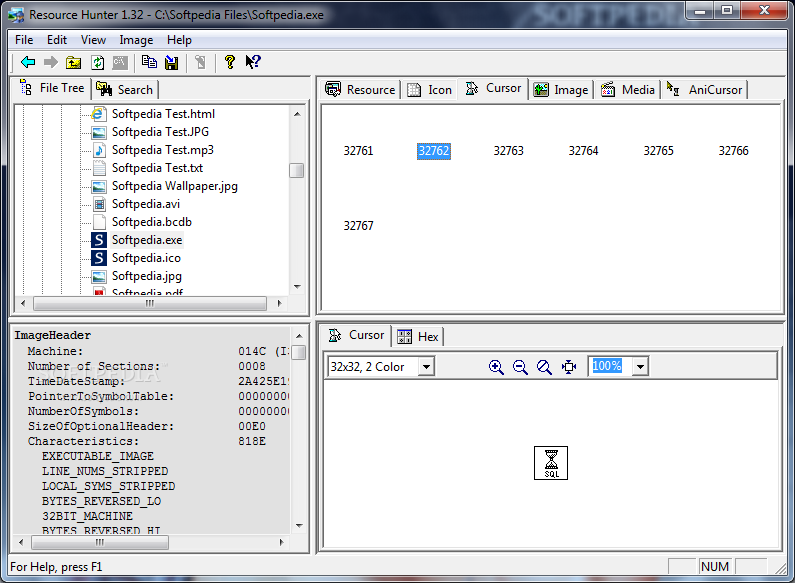Click the 100% zoom input field
Viewport: 795px width, 583px height.
pos(610,366)
